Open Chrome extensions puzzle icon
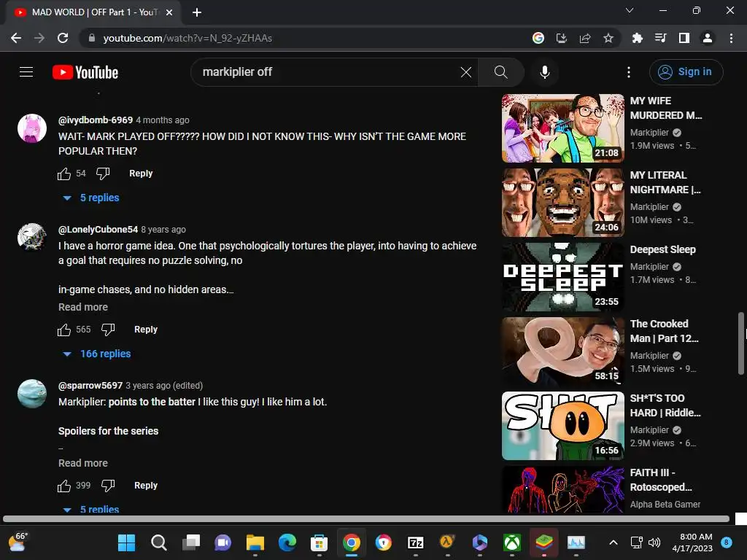Screen dimensions: 747x560 coord(637,38)
